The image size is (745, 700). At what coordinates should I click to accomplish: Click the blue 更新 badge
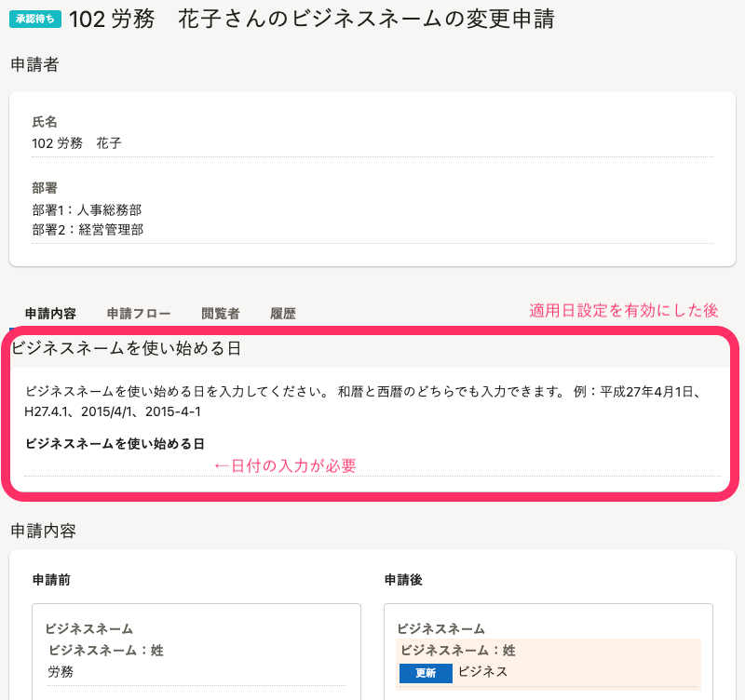tap(426, 673)
